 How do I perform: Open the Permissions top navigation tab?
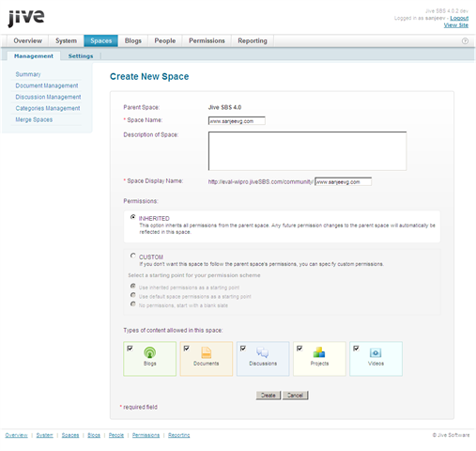[x=207, y=40]
